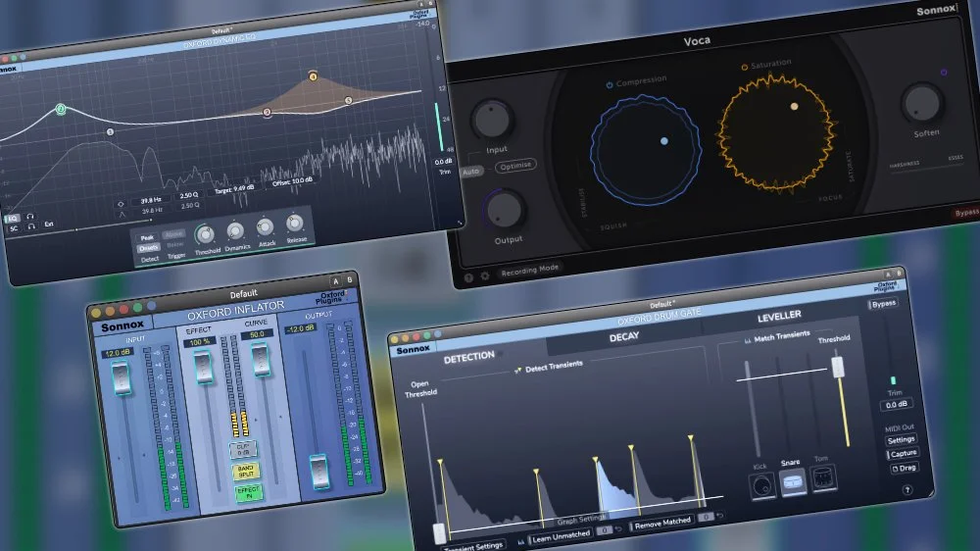980x551 pixels.
Task: Click the 39.8 Hz frequency field in Dynamic EQ
Action: coord(151,201)
